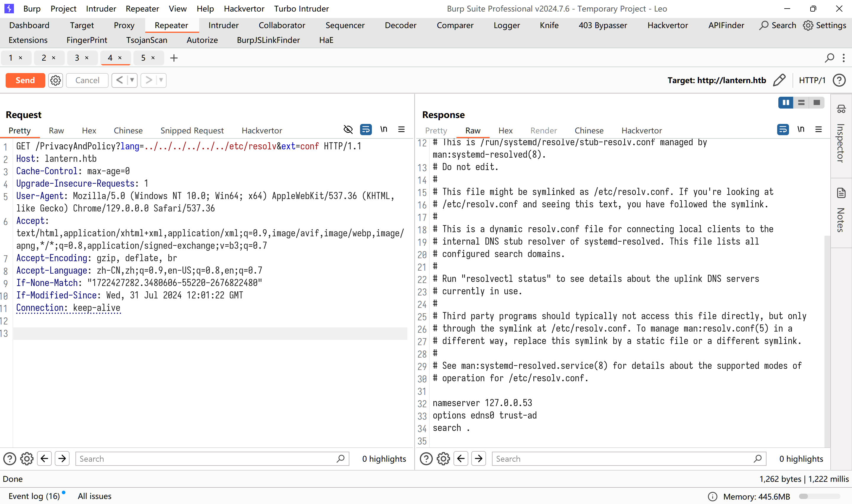Viewport: 852px width, 504px height.
Task: Open request search settings gear
Action: click(27, 459)
